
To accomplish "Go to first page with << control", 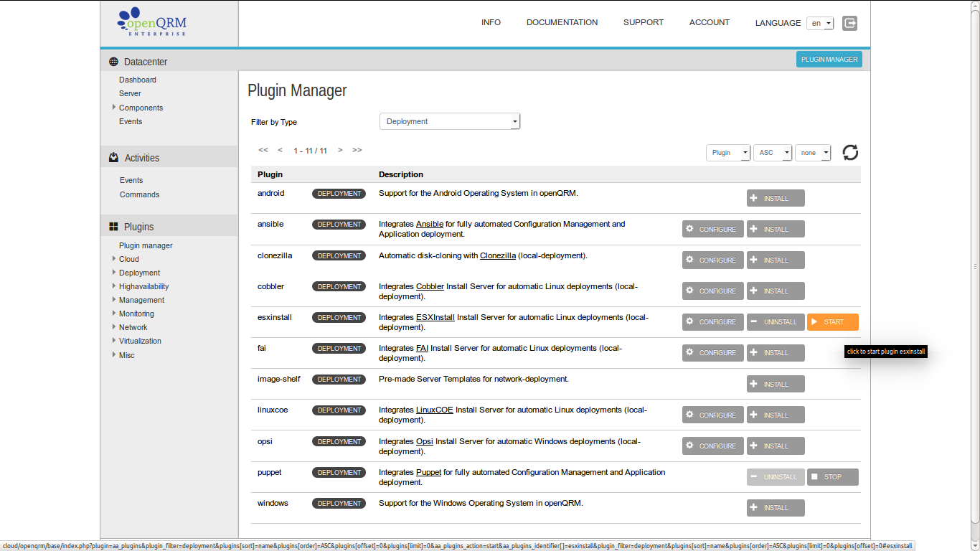I will point(263,150).
